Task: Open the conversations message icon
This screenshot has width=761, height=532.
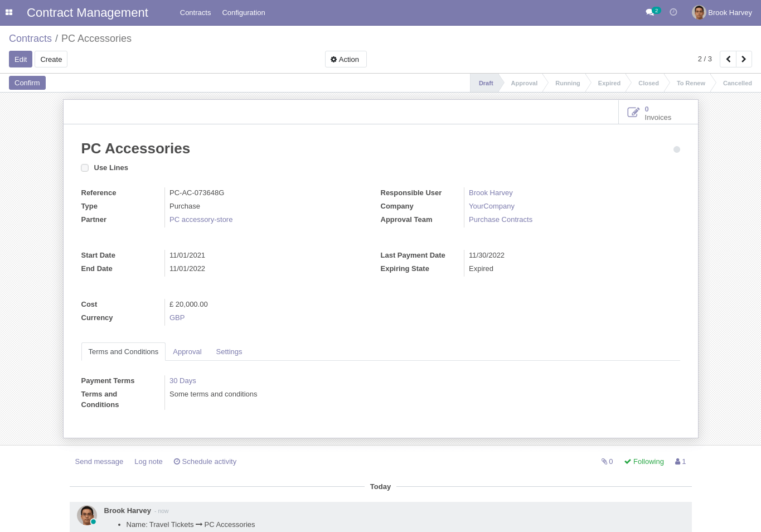Action: [649, 12]
